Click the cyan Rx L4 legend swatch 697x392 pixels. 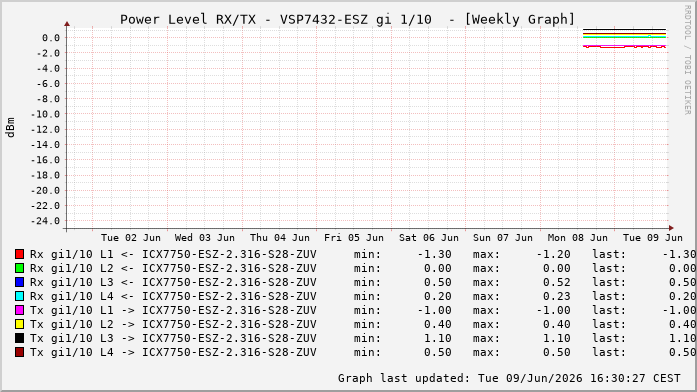20,296
